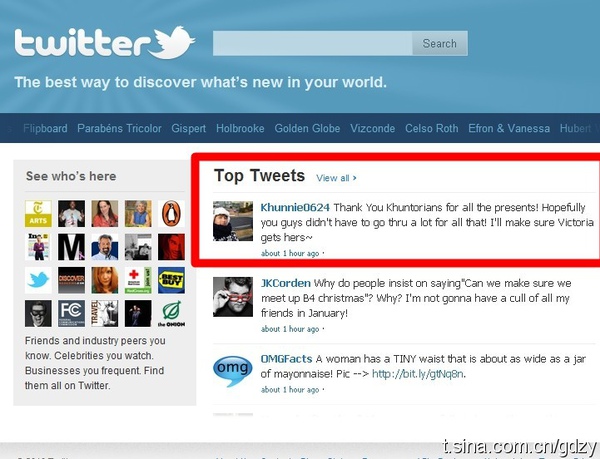Click the Twitter bird logo in the header
Screen dimensions: 600x459
pos(171,42)
